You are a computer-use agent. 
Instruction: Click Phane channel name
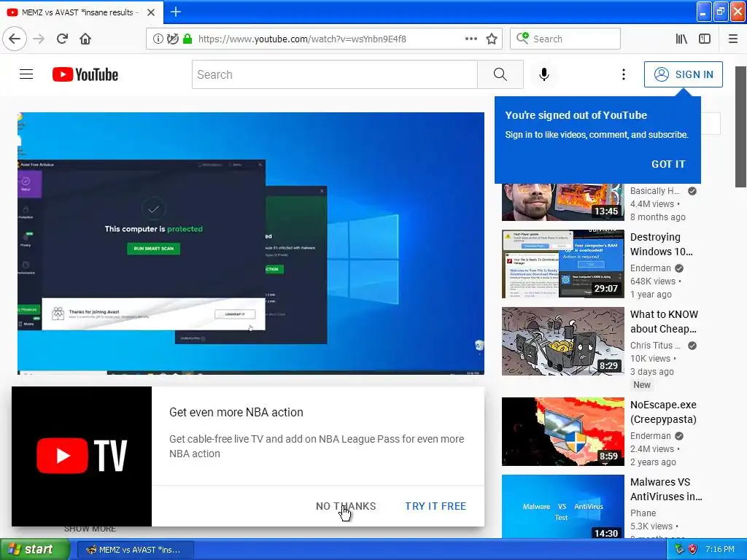tap(643, 513)
